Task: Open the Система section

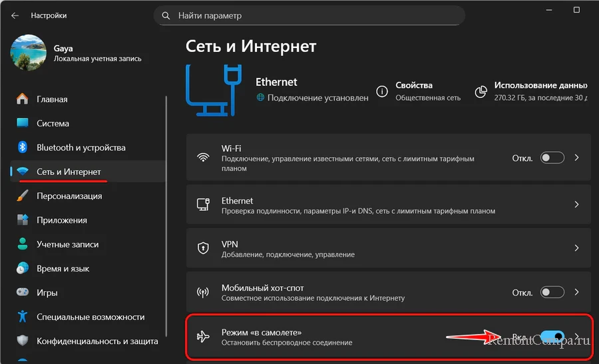Action: pos(53,124)
